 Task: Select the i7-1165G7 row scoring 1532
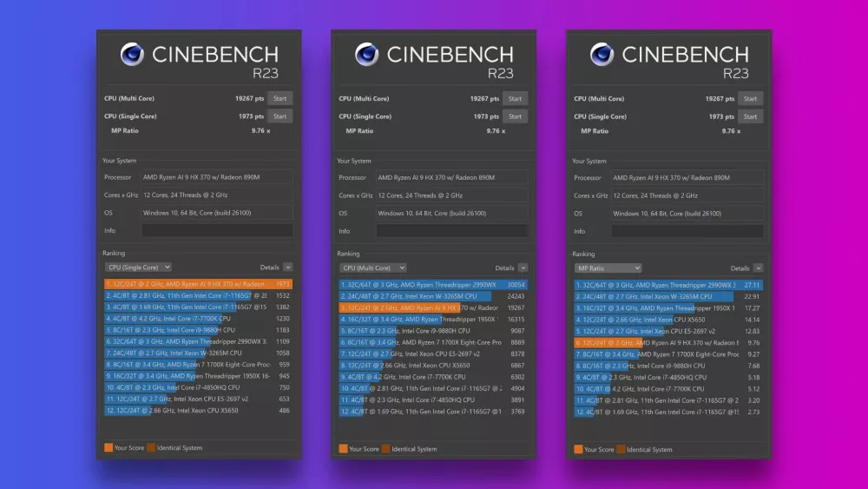(198, 295)
